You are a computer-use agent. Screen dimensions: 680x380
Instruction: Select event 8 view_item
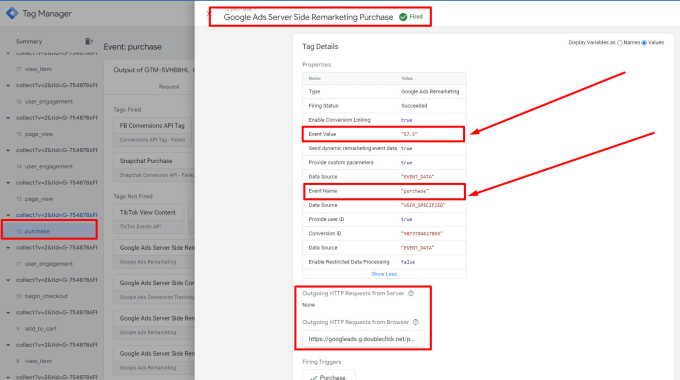click(34, 361)
